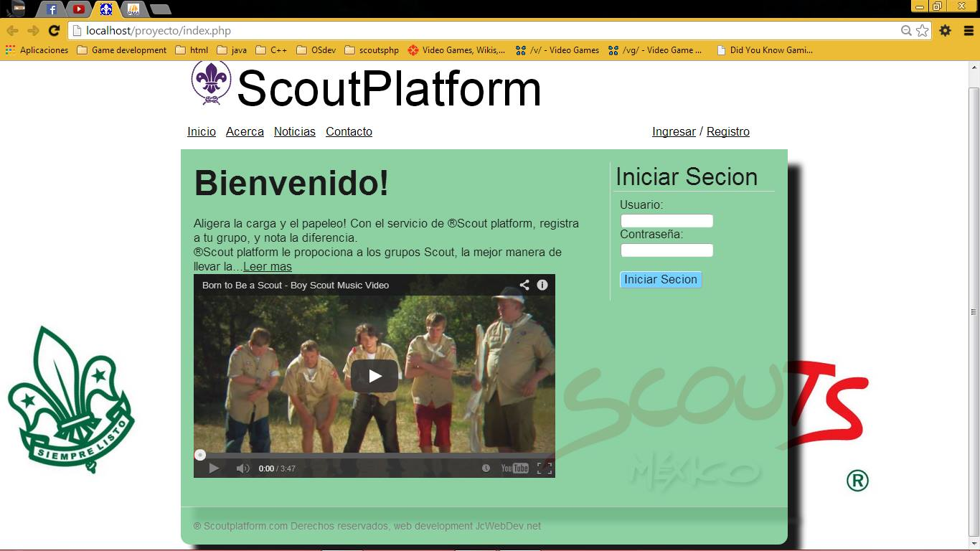980x551 pixels.
Task: Click the zoom magnifier icon in the address bar
Action: (906, 30)
